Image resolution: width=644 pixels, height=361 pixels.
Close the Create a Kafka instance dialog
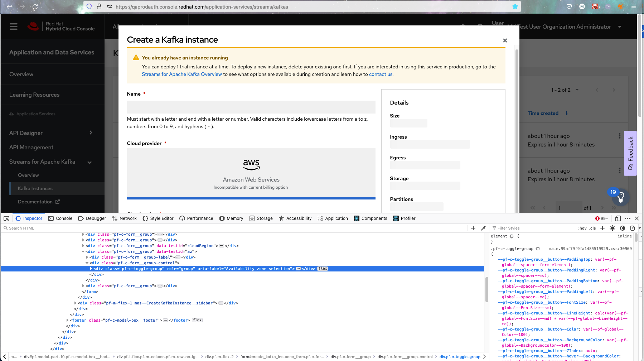[505, 40]
